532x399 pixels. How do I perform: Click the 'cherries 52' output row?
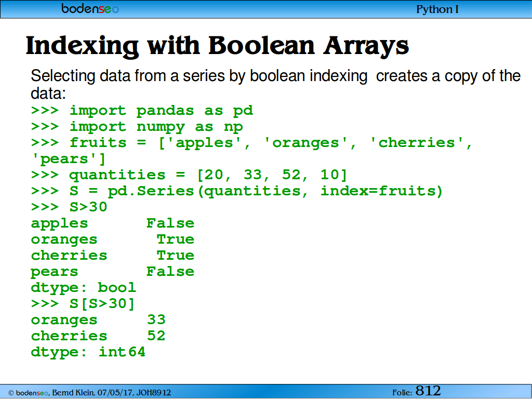[x=98, y=336]
